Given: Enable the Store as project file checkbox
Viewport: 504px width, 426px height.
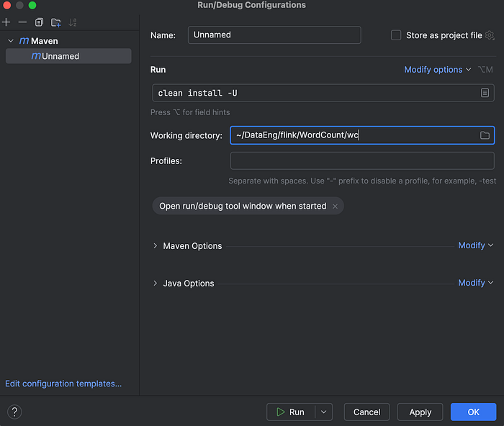Looking at the screenshot, I should [x=395, y=35].
